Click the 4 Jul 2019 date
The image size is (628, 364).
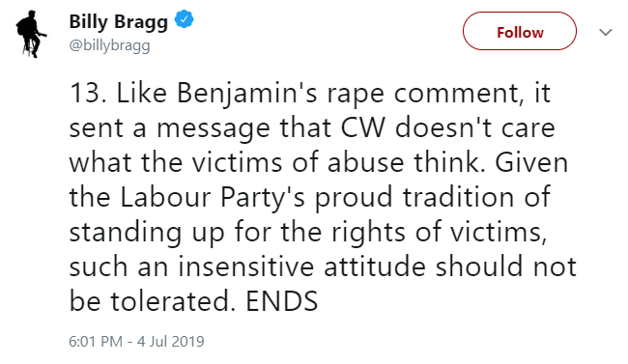click(171, 341)
